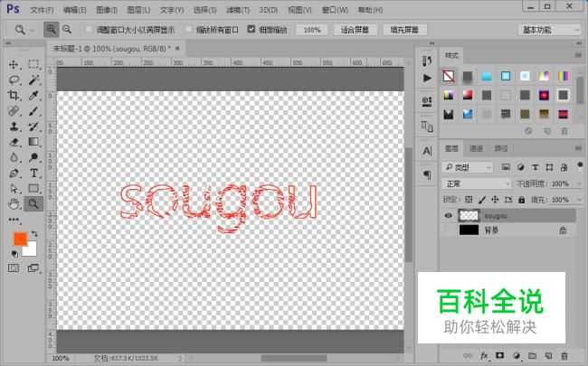
Task: Select the Blur tool
Action: [x=14, y=157]
